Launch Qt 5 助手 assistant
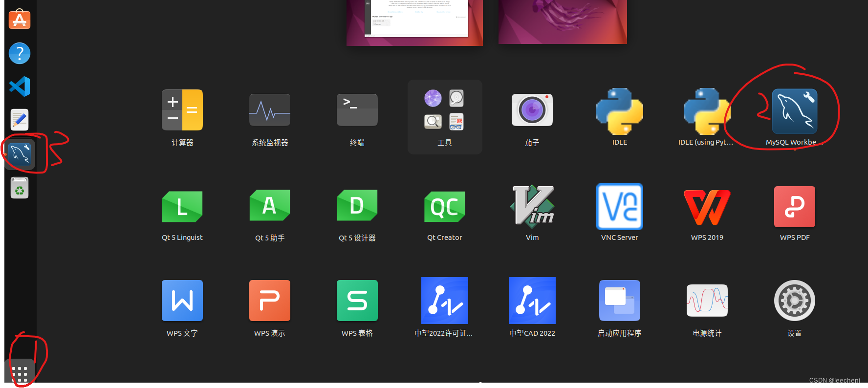Screen dimensions: 868x388 pos(270,205)
